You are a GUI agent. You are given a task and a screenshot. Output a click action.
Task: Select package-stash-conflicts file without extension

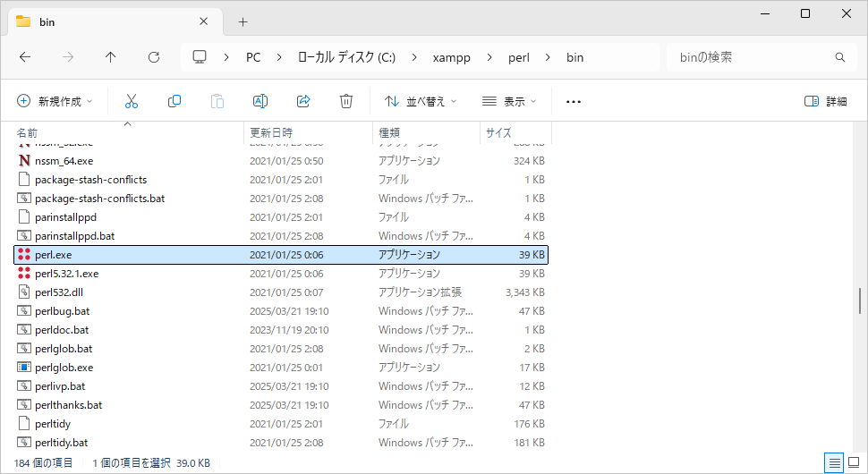[x=281, y=179]
